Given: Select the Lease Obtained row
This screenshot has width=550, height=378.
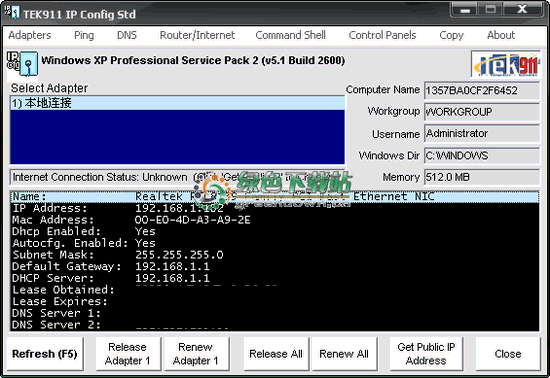Looking at the screenshot, I should click(275, 290).
